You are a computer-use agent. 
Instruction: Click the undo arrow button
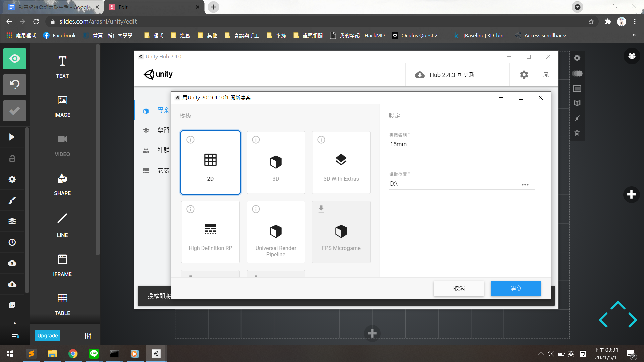tap(14, 84)
